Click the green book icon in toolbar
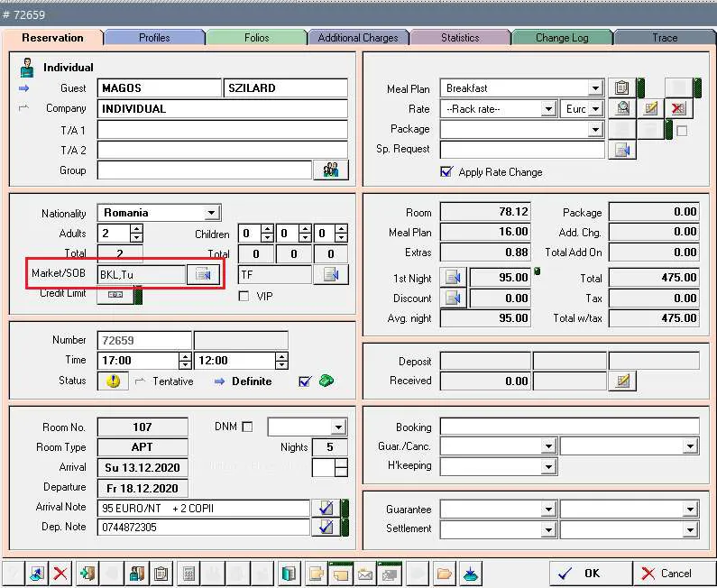Viewport: 717px width, 588px height. tap(289, 574)
